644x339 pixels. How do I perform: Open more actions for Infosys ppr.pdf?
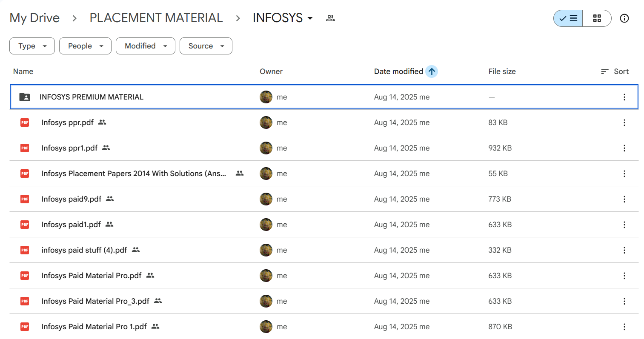click(x=624, y=122)
